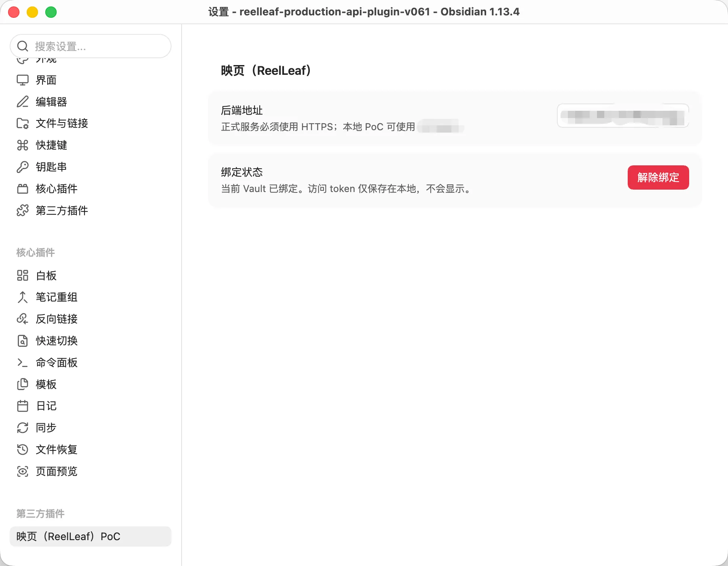The width and height of the screenshot is (728, 566).
Task: Click the 映页（ReelLeaf）page heading
Action: (x=266, y=71)
